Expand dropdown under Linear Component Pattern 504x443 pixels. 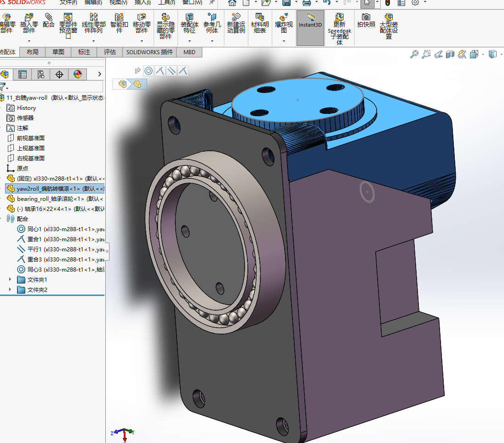click(x=93, y=41)
